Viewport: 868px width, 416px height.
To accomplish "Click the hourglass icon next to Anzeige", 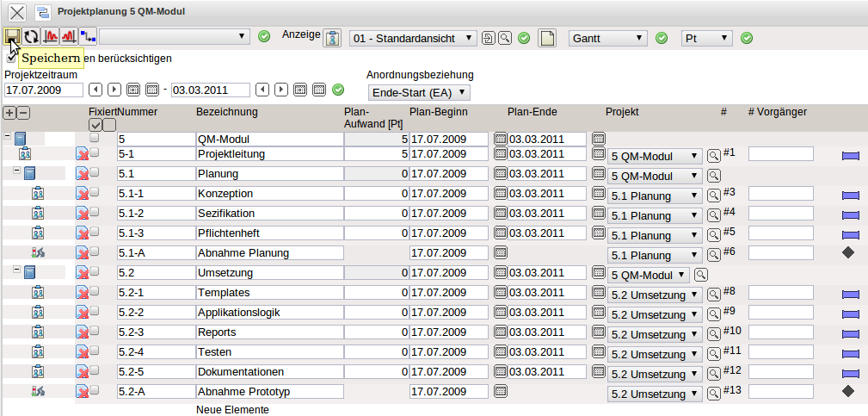I will click(332, 39).
